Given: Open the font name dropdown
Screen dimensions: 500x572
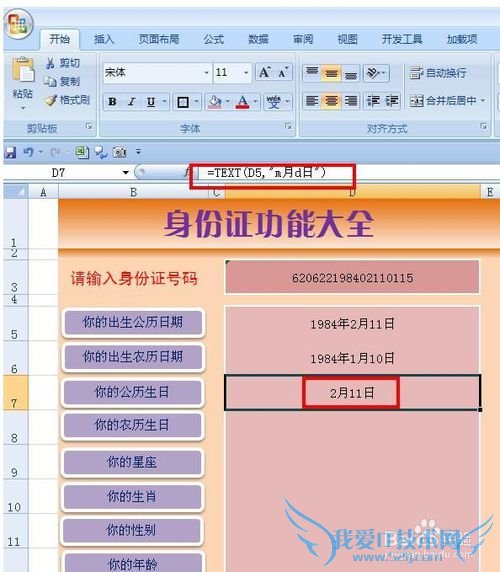Looking at the screenshot, I should coord(206,73).
